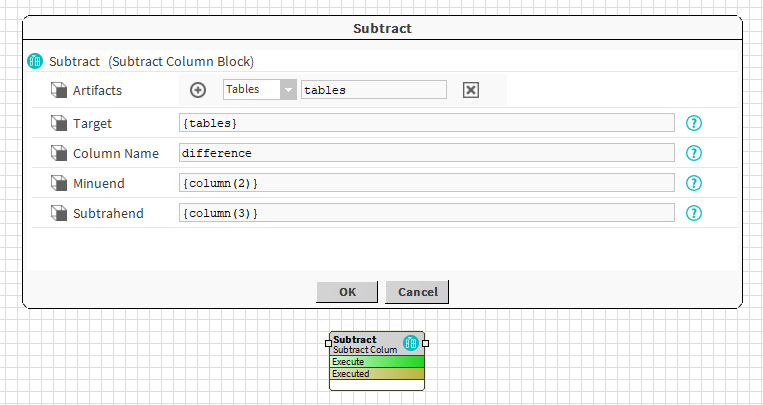
Task: Open help for the Minuend field
Action: click(694, 183)
